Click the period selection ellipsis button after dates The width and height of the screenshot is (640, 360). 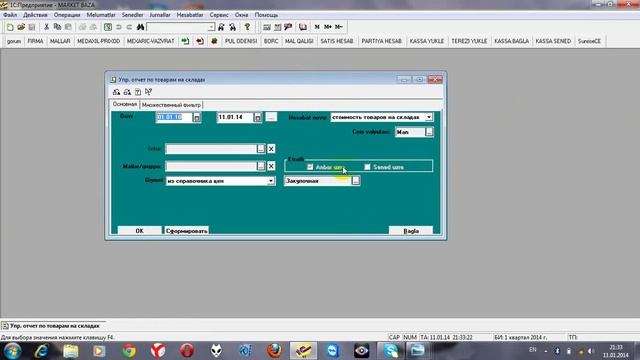[x=271, y=117]
